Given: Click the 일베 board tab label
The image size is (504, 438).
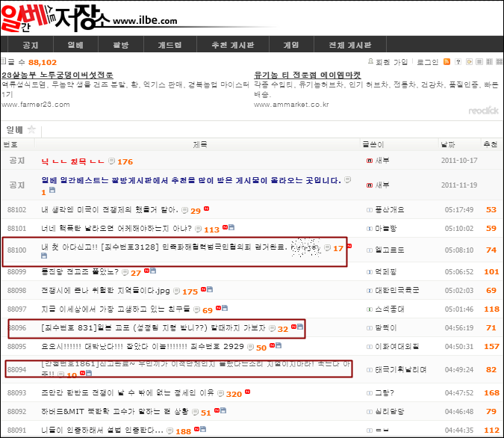Looking at the screenshot, I should [15, 130].
